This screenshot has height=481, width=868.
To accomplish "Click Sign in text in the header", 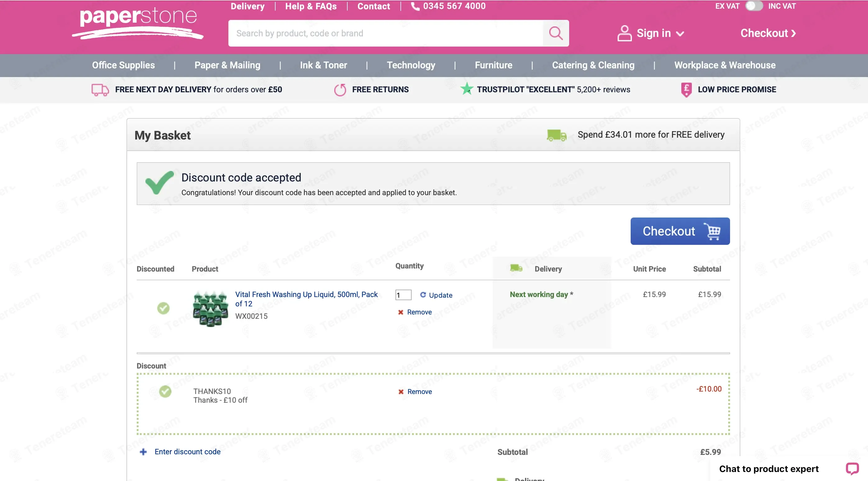I will pyautogui.click(x=653, y=33).
